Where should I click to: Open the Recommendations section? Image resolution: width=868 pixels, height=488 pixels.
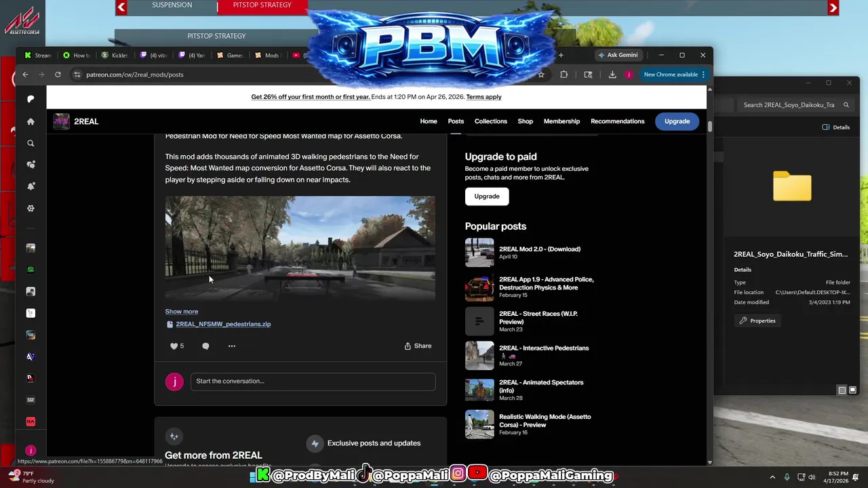618,121
